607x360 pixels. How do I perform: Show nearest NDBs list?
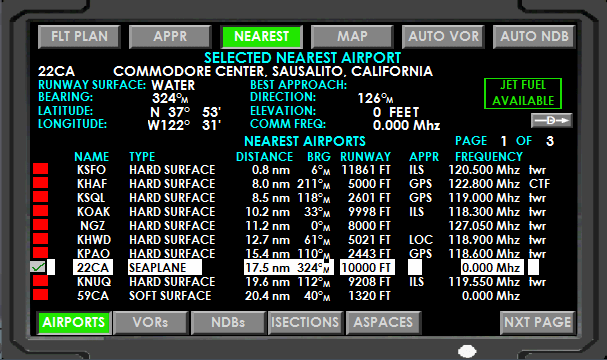pos(228,322)
